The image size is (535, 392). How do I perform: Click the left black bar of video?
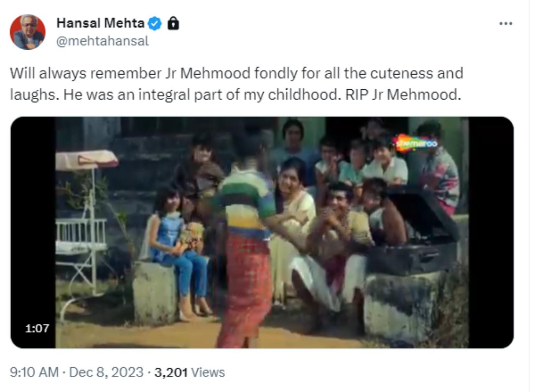33,233
